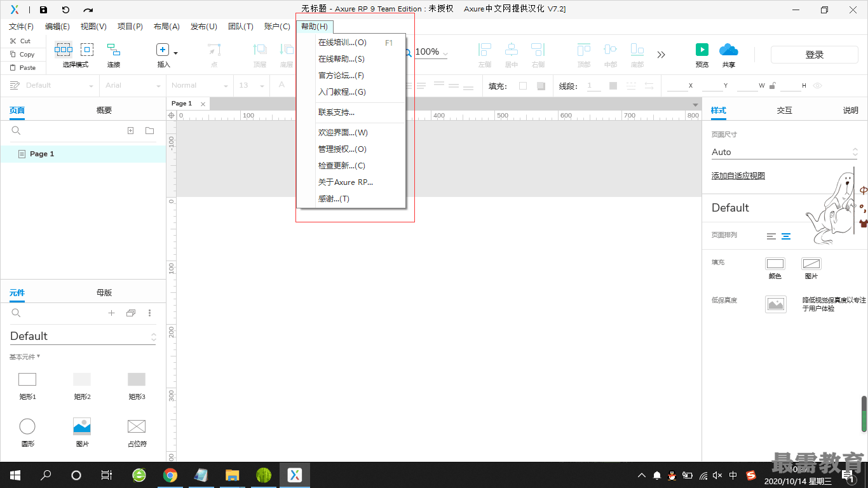Show more toolbar items via double chevron
This screenshot has height=488, width=868.
click(661, 55)
